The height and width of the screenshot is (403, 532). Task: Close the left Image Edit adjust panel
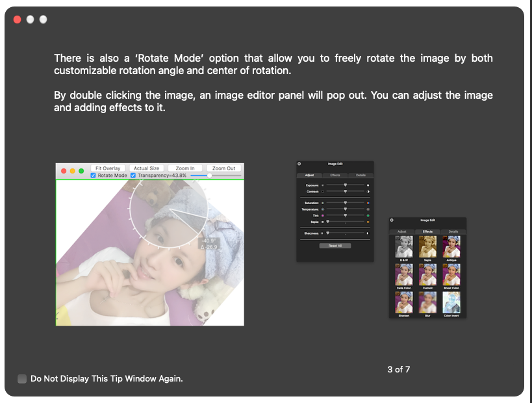[299, 164]
